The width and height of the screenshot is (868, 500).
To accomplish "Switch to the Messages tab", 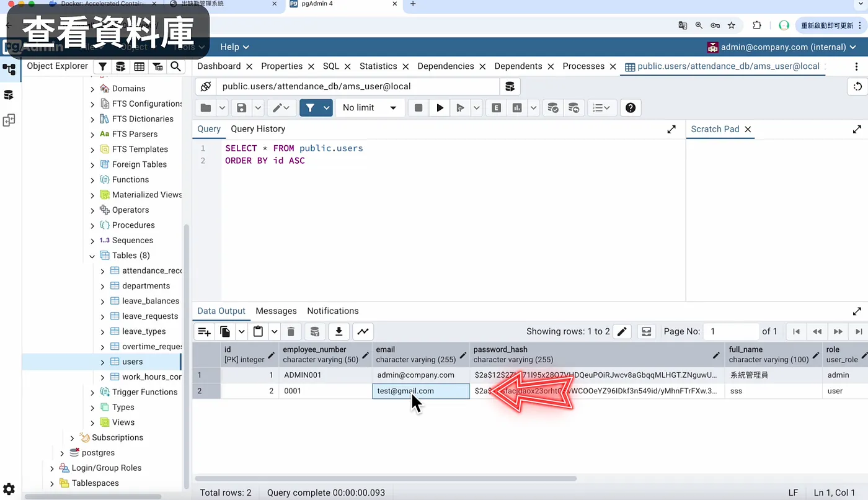I will click(276, 311).
